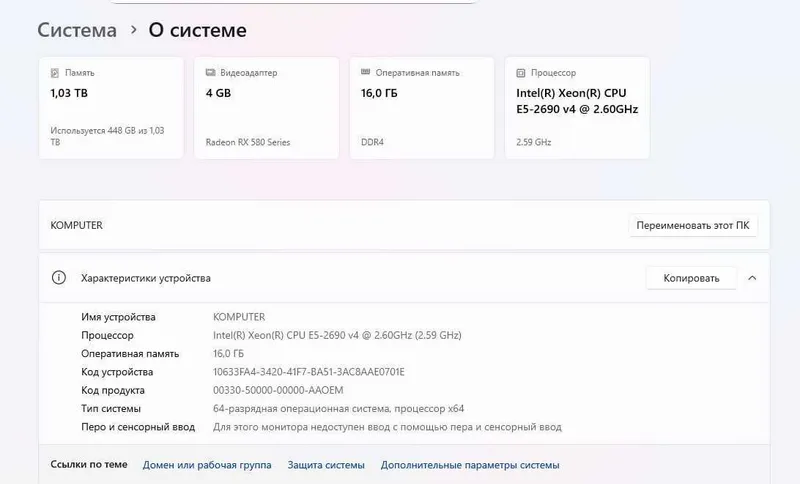Click the processor chip icon
Viewport: 800px width, 484px height.
click(x=520, y=73)
